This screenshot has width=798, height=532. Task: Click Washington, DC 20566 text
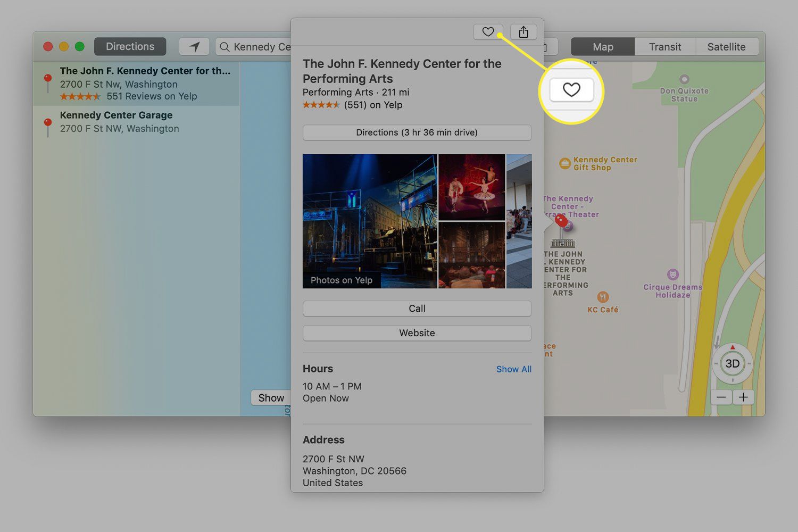coord(354,471)
